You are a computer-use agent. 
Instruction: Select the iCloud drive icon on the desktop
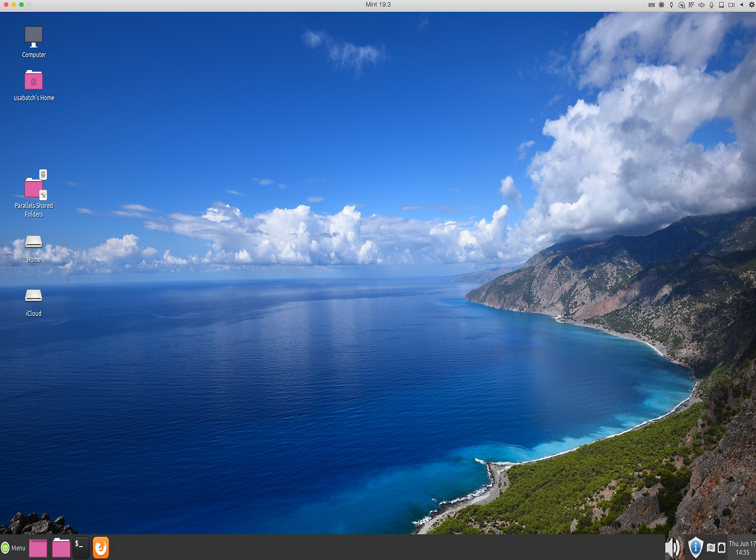click(x=34, y=295)
